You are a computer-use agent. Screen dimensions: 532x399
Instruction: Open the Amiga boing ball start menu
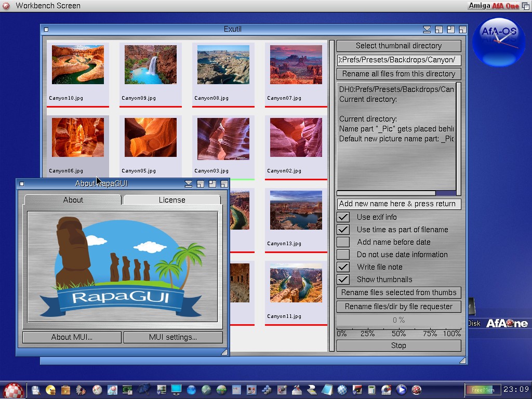[14, 390]
